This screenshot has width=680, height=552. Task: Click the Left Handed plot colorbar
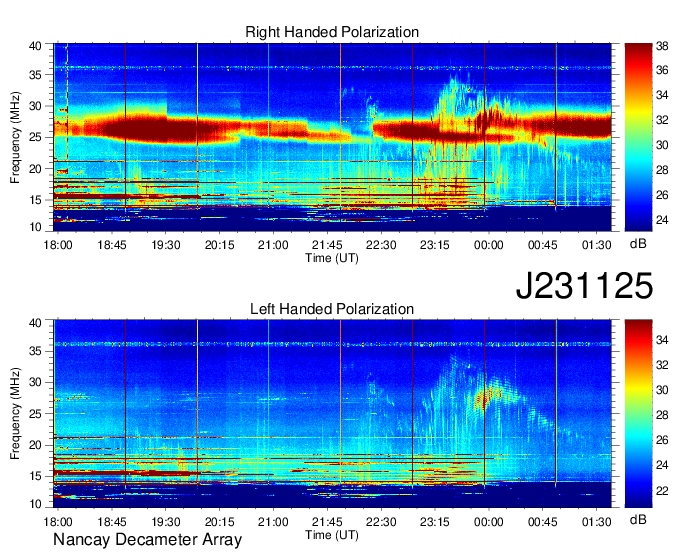coord(638,414)
